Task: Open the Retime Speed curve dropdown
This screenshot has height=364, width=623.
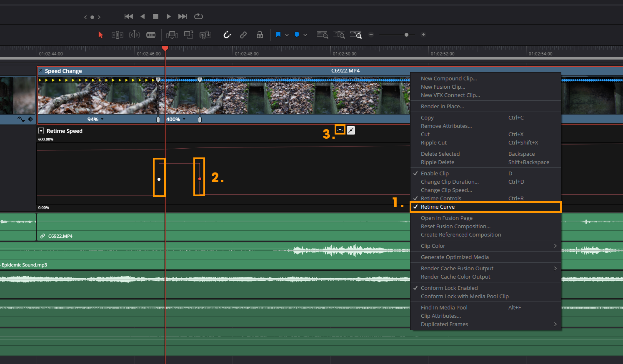Action: point(41,131)
